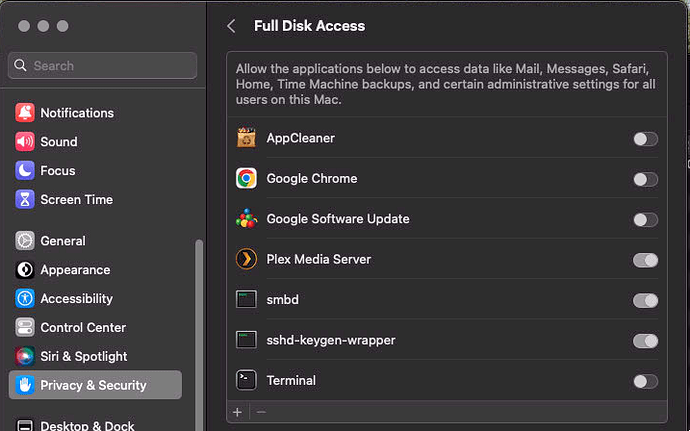Click the Google Chrome icon in list
This screenshot has width=690, height=431.
click(x=246, y=179)
